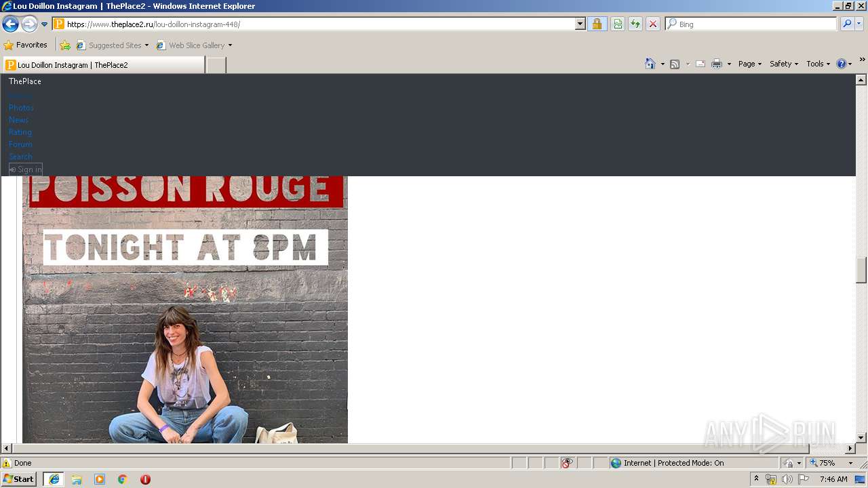Click Internet Protected Mode zone text

click(674, 463)
